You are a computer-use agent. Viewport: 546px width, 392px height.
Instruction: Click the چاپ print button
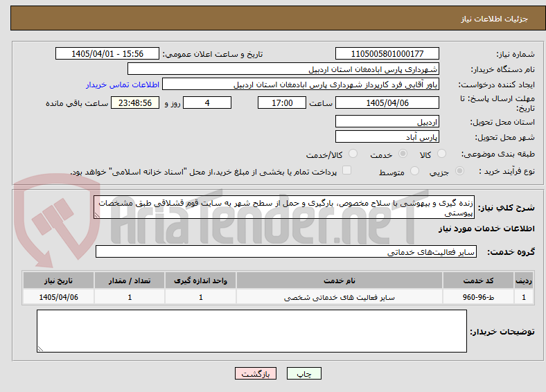point(304,373)
